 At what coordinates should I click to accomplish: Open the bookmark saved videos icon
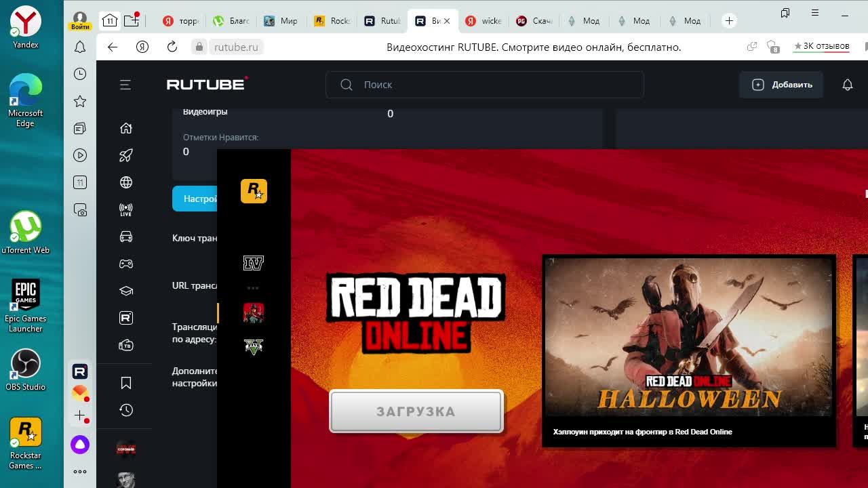(126, 383)
